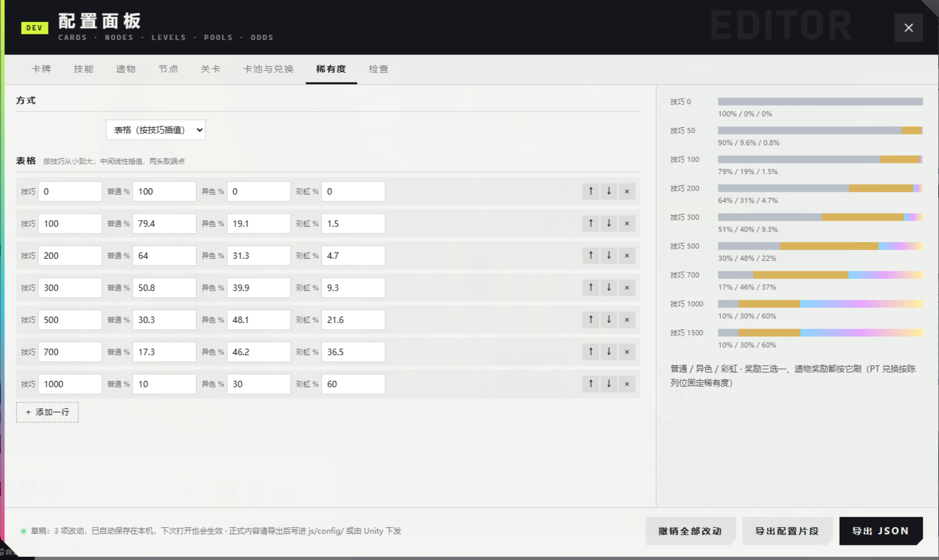
Task: Edit the 异色 % field showing 48.1
Action: [x=259, y=320]
